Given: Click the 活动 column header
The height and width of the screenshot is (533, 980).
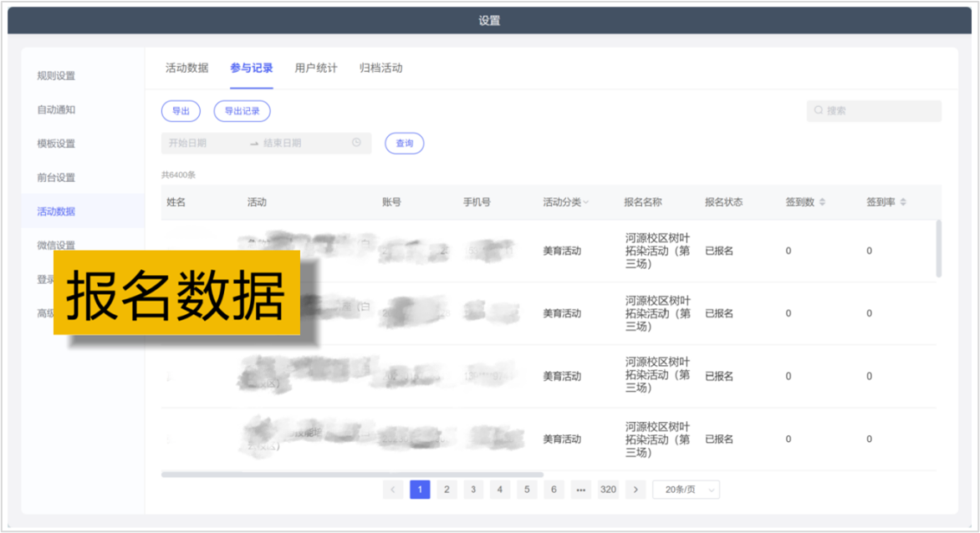Looking at the screenshot, I should pos(257,202).
